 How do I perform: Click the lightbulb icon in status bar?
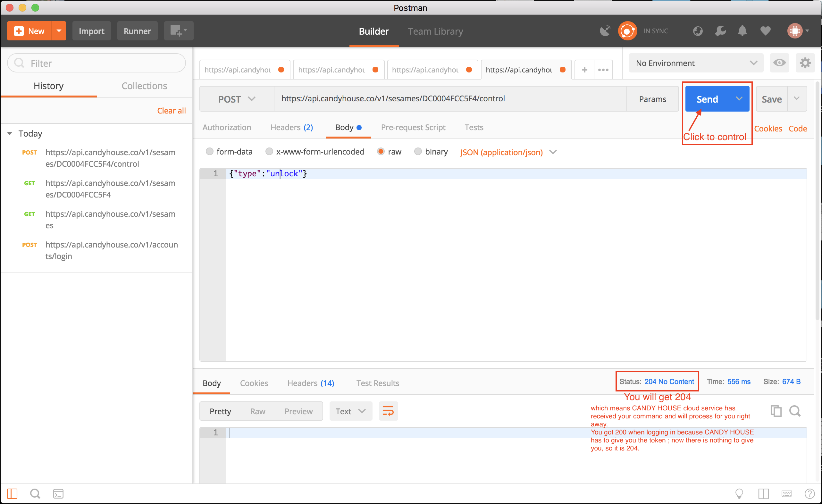pyautogui.click(x=739, y=493)
